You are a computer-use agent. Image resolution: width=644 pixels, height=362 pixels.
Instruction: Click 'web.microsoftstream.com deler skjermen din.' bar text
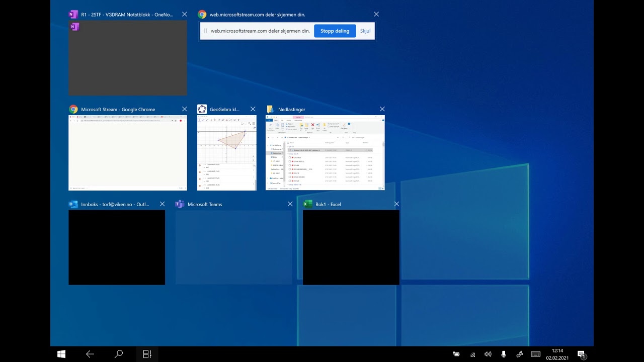[x=260, y=31]
